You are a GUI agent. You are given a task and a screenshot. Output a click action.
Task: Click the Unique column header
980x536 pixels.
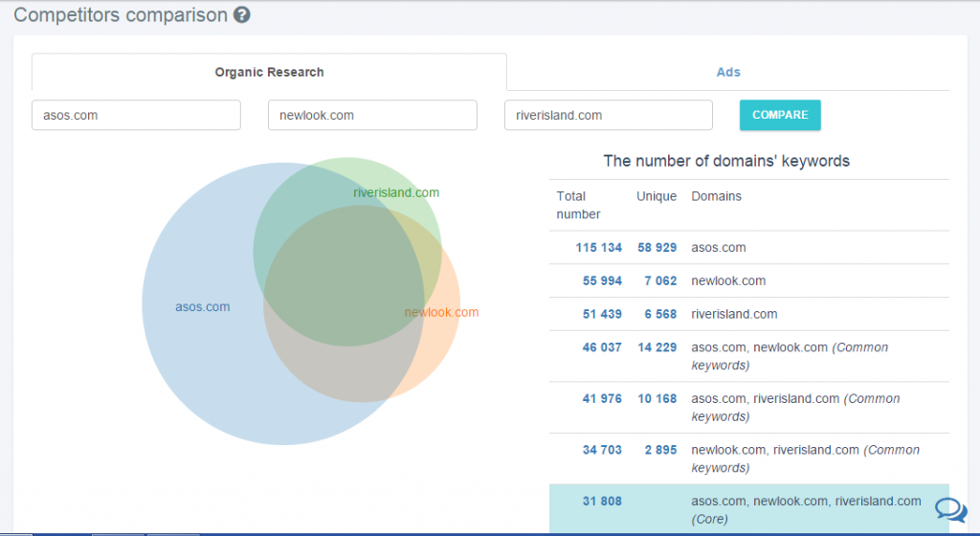coord(657,196)
